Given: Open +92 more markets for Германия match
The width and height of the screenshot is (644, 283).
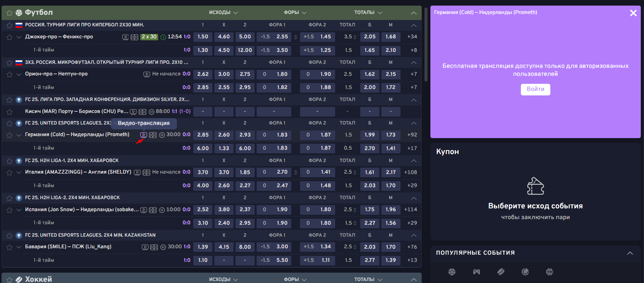Looking at the screenshot, I should pyautogui.click(x=412, y=135).
